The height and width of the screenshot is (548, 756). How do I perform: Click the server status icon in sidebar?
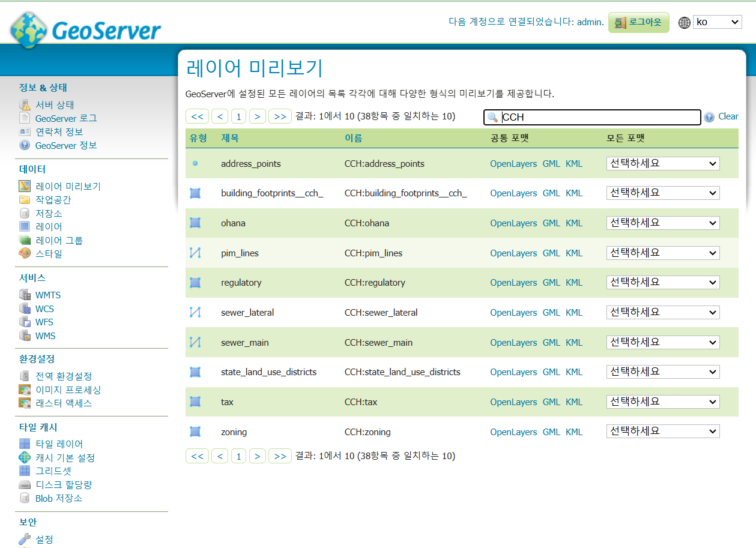click(25, 105)
